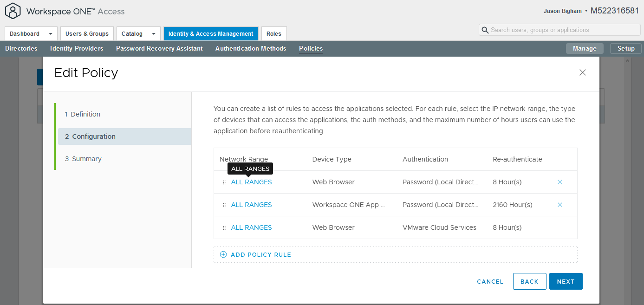Screen dimensions: 644x305
Task: Click the Setup button
Action: click(625, 48)
